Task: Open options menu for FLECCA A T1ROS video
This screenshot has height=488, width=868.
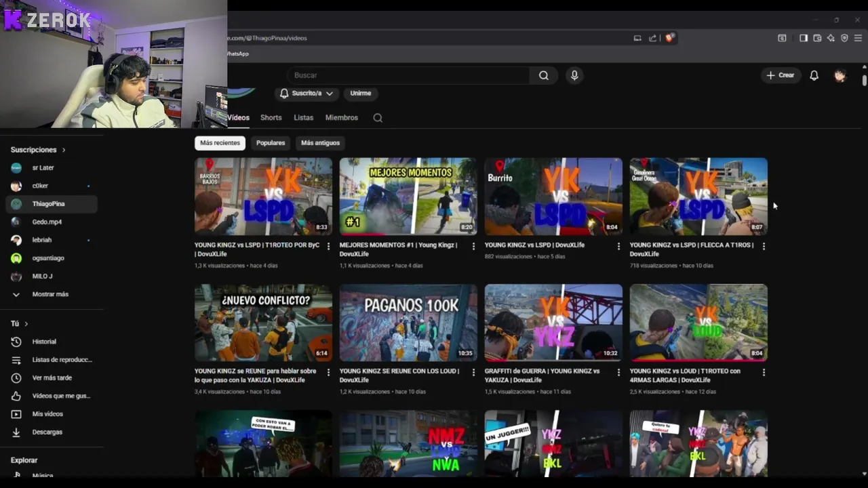Action: 764,247
